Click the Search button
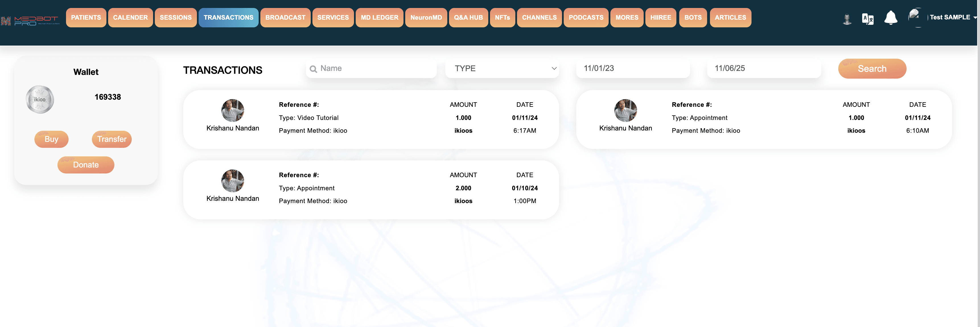The height and width of the screenshot is (327, 980). click(872, 69)
